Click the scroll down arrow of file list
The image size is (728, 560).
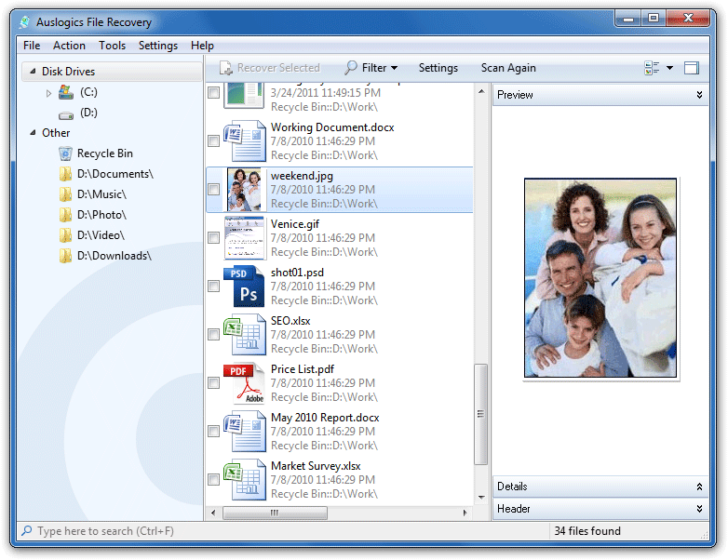[x=481, y=498]
